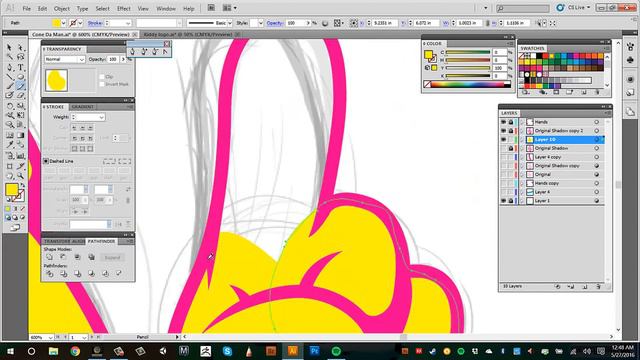Toggle visibility of the Hands layer
The height and width of the screenshot is (360, 640).
tap(503, 122)
